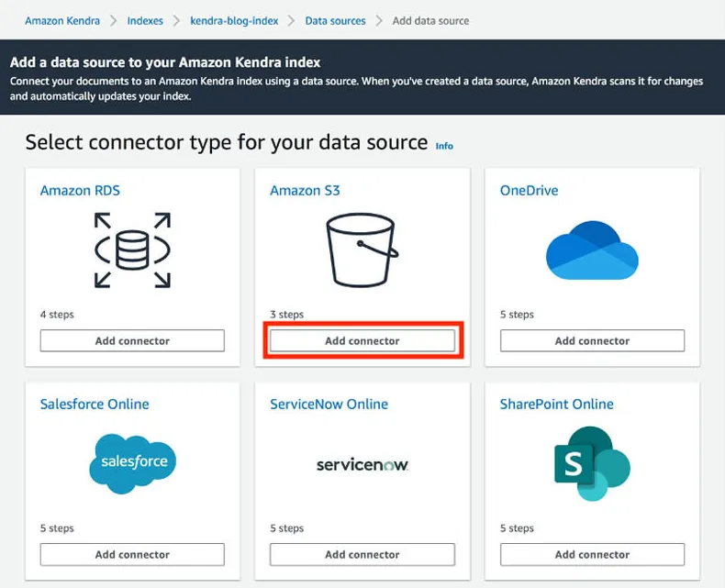Screen dimensions: 725x588
Task: Navigate to Data sources breadcrumb
Action: [335, 21]
